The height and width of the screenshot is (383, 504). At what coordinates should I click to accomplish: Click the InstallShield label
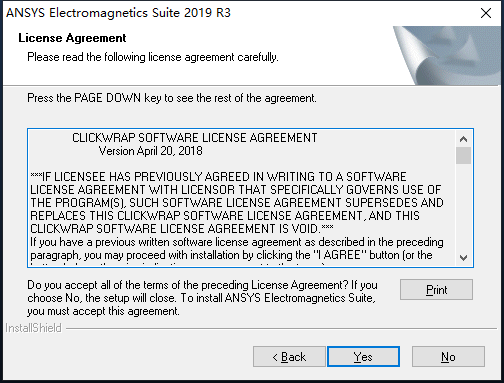33,328
